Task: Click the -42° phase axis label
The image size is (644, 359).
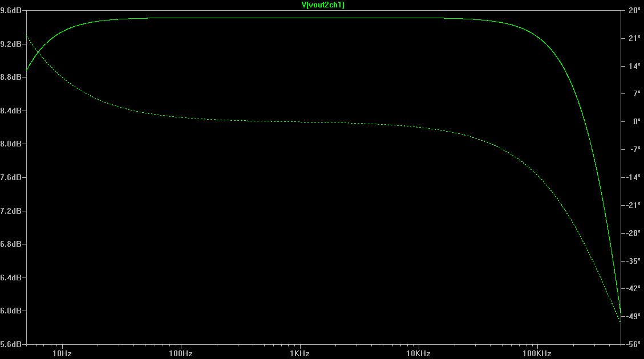Action: click(633, 288)
